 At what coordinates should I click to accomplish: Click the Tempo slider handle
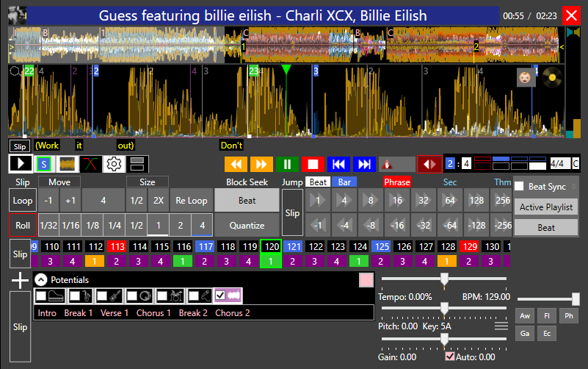444,279
